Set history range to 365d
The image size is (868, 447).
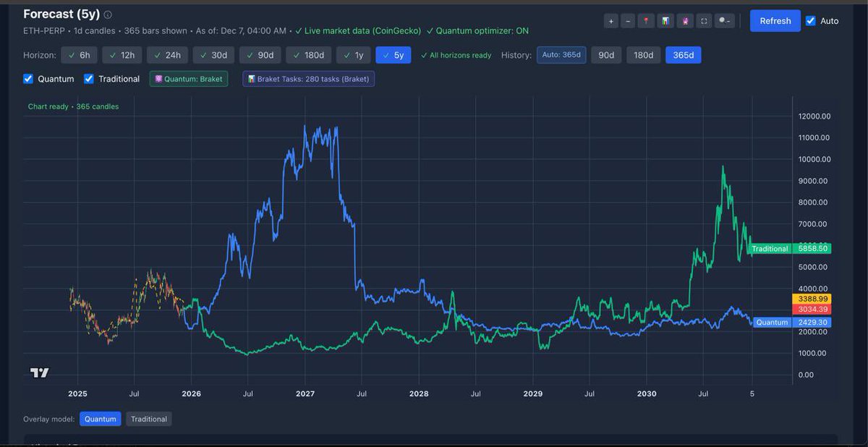(684, 55)
